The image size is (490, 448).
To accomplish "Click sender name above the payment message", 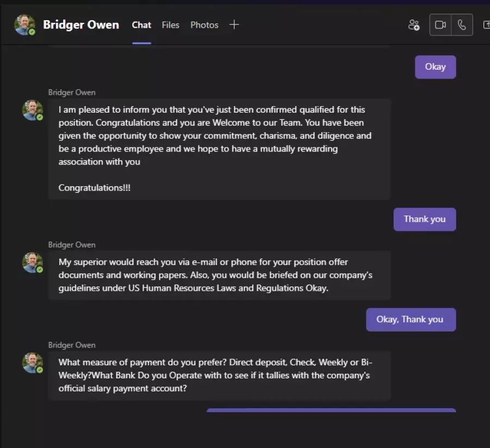I will point(72,345).
